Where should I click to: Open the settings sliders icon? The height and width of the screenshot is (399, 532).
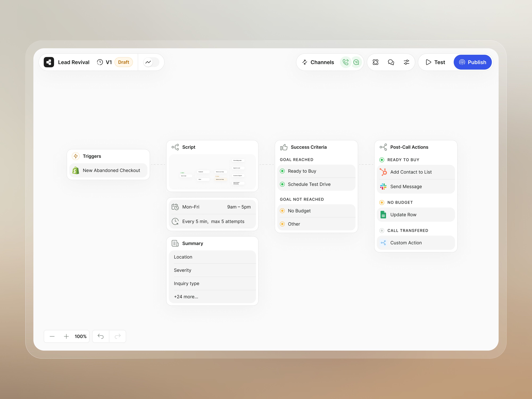pyautogui.click(x=406, y=62)
